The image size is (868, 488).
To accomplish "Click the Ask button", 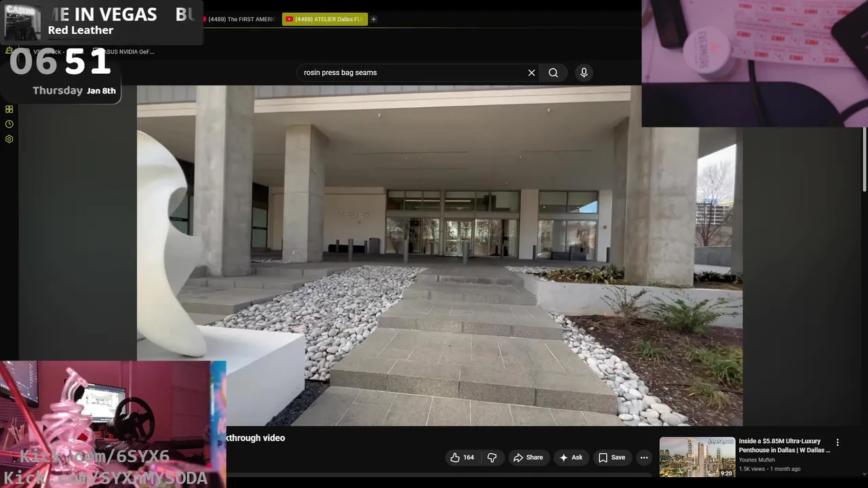I will pos(570,457).
